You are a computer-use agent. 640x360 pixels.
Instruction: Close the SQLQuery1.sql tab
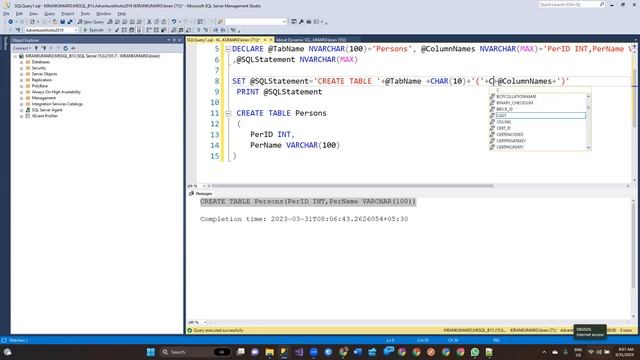click(271, 40)
